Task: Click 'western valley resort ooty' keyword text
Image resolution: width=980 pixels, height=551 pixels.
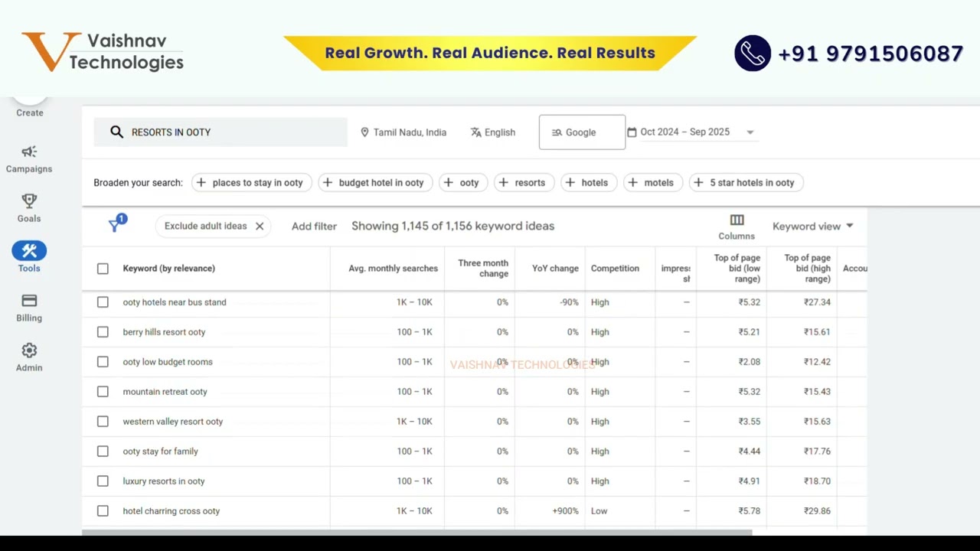Action: (173, 422)
